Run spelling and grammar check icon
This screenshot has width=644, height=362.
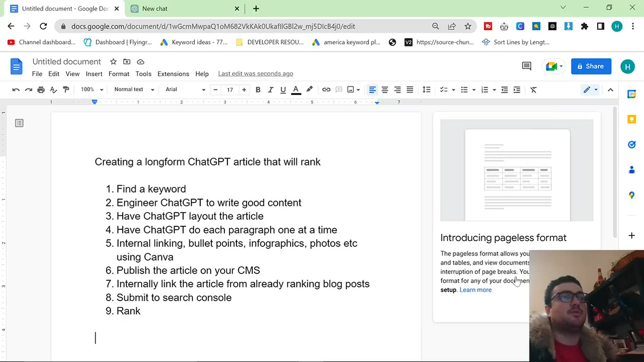click(x=53, y=89)
